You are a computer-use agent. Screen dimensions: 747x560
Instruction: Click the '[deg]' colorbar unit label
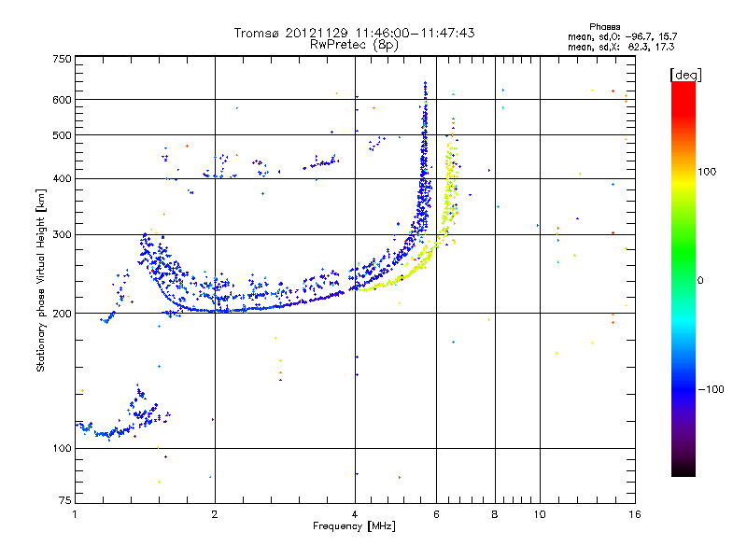click(x=685, y=75)
